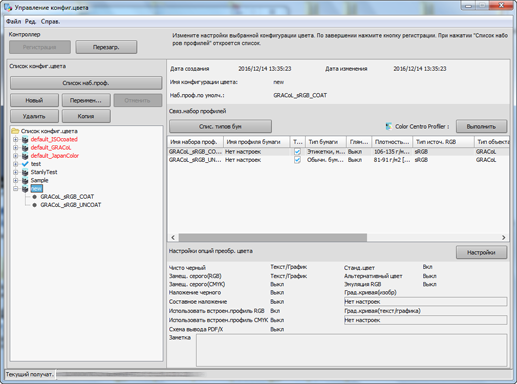The width and height of the screenshot is (517, 384).
Task: Toggle checkbox in GRACoL_sRGB_CO... table row
Action: coord(297,152)
